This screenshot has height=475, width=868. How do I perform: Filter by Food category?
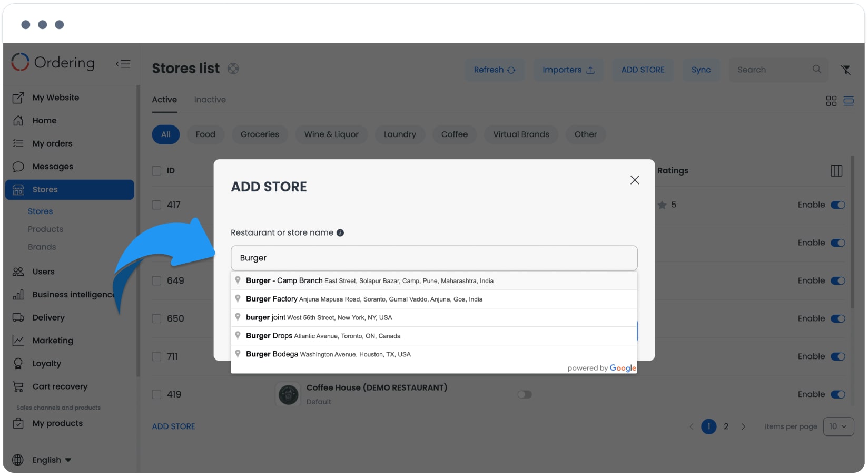point(205,134)
